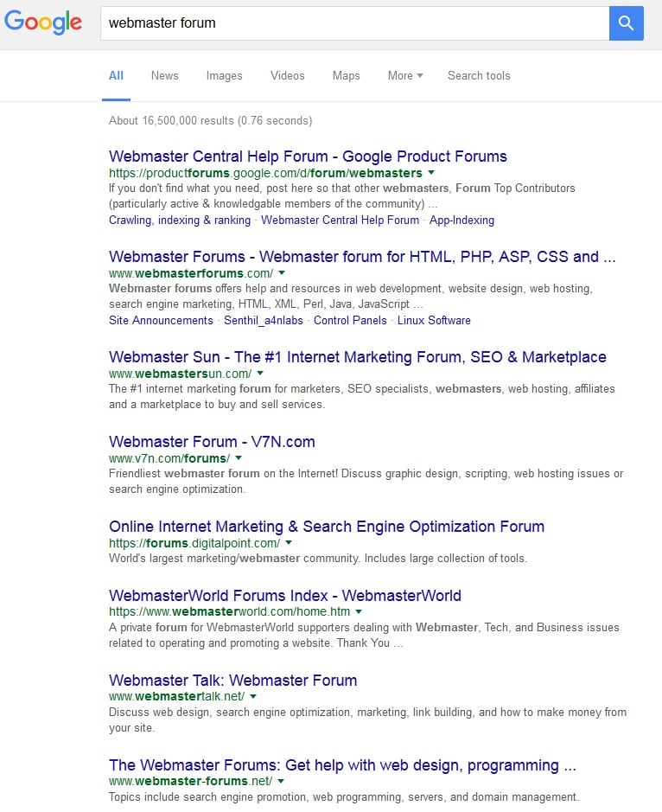Click the blue search magnifier button

(x=627, y=23)
